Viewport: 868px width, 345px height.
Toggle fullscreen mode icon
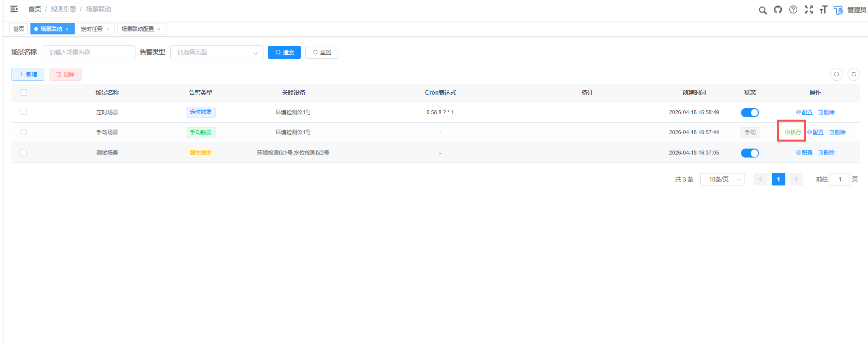click(x=809, y=9)
